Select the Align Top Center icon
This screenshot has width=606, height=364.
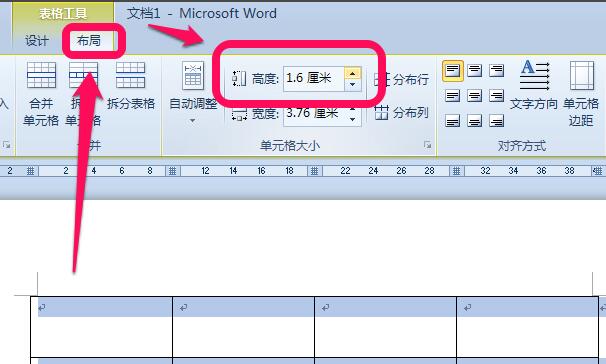[x=475, y=71]
